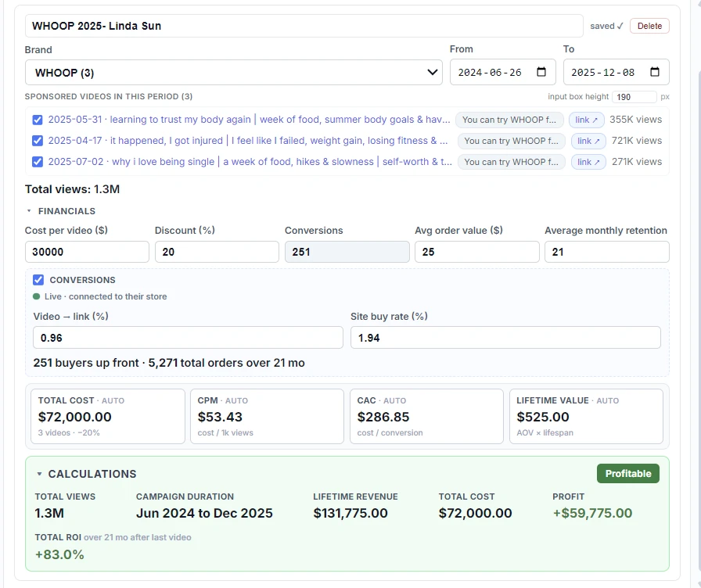
Task: Open 'learning to trust my body again' video title
Action: click(249, 120)
